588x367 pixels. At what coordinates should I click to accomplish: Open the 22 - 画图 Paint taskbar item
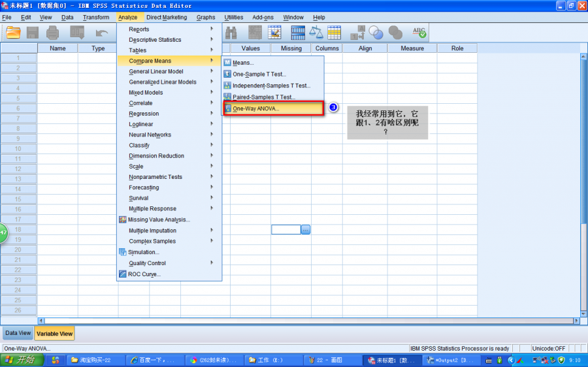(x=331, y=360)
